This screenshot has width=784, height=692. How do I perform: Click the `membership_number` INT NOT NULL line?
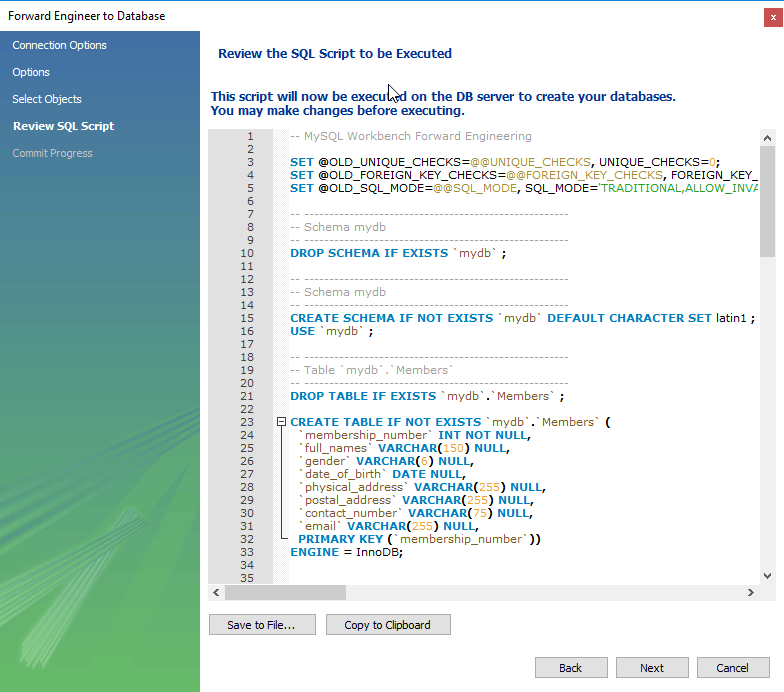click(x=414, y=435)
